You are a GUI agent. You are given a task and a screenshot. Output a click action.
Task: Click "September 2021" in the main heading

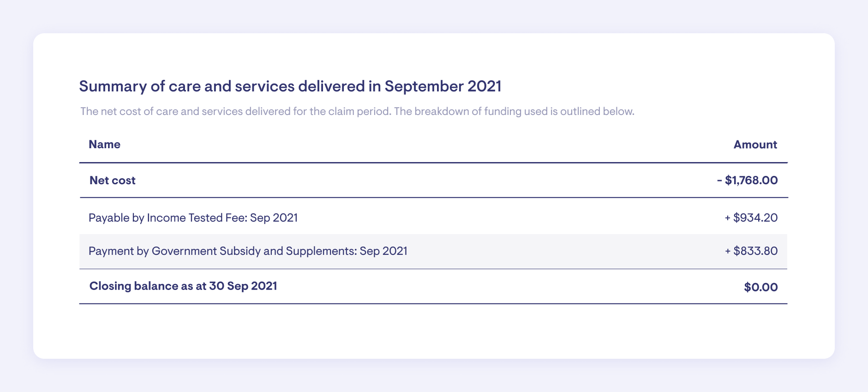[x=443, y=86]
